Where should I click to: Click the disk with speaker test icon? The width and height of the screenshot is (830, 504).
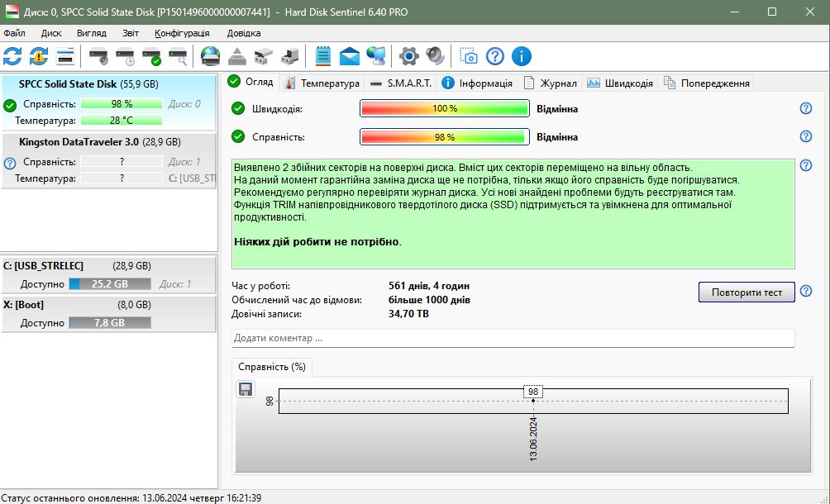[98, 56]
